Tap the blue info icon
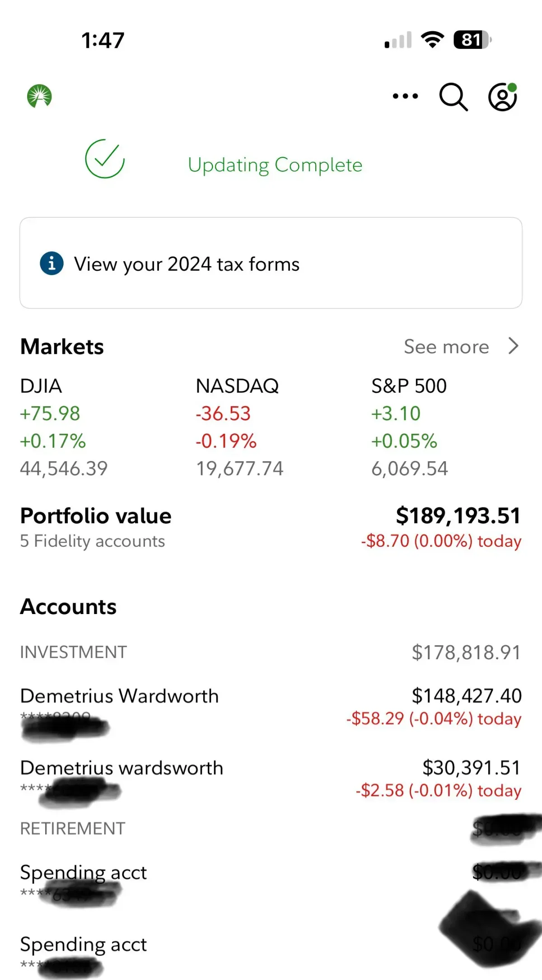The width and height of the screenshot is (542, 980). [51, 263]
